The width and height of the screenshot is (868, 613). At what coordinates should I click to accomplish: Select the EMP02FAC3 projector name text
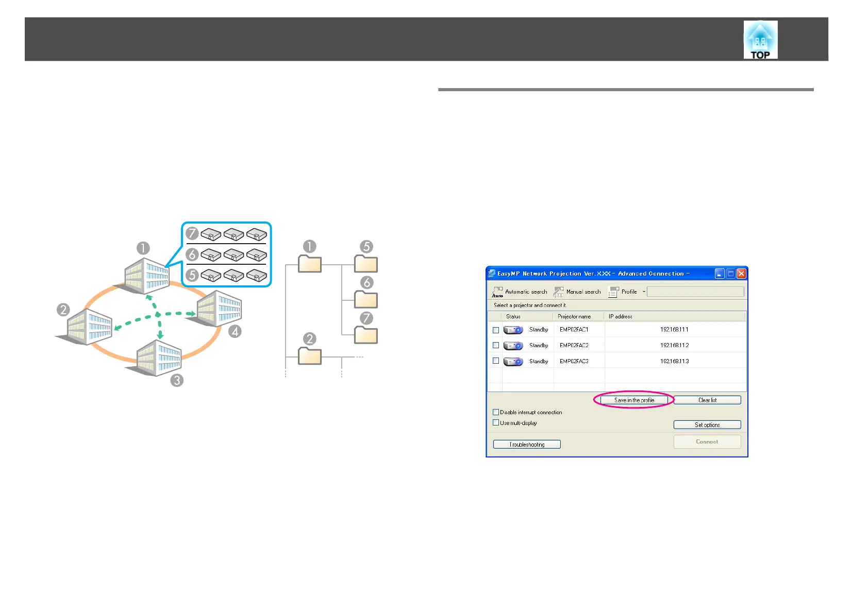point(574,362)
